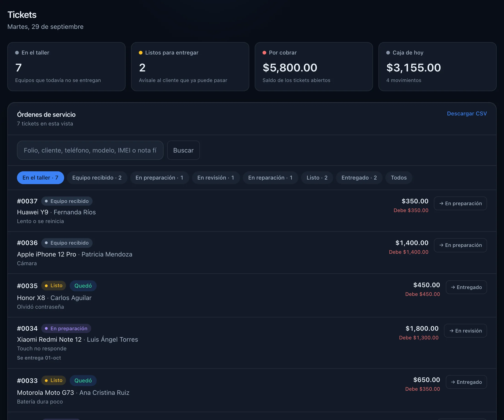
Task: Select the 'Entregado · 2' filter
Action: (x=359, y=178)
